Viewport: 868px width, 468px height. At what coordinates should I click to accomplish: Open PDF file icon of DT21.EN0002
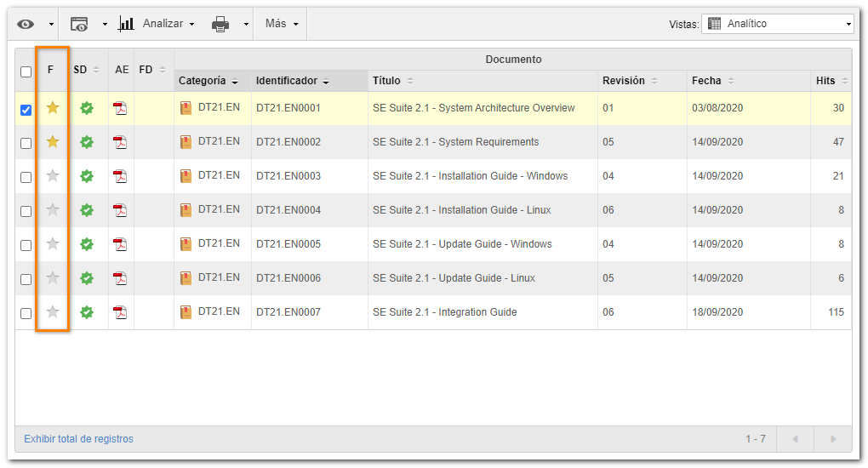click(x=120, y=142)
